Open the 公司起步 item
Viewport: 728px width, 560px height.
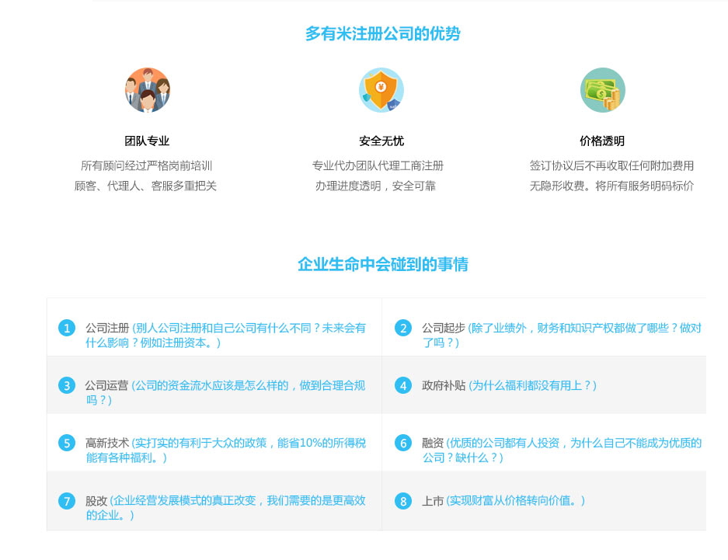pyautogui.click(x=444, y=328)
